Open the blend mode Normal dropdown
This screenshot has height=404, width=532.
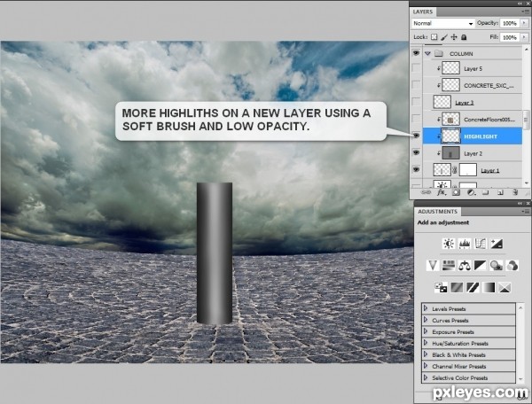pos(442,23)
